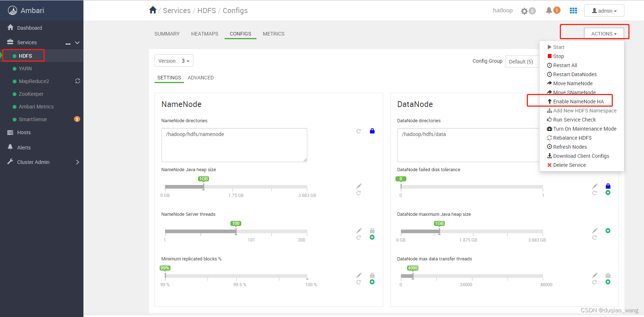This screenshot has height=317, width=644.
Task: Click the DataNode max data transfer threads slider
Action: [472, 276]
